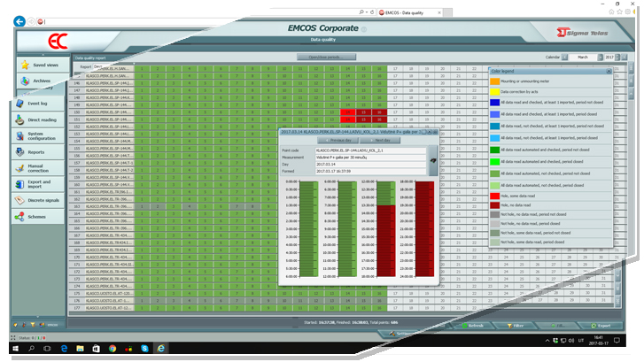
Task: Open Direct reading in the sidebar
Action: pyautogui.click(x=39, y=119)
